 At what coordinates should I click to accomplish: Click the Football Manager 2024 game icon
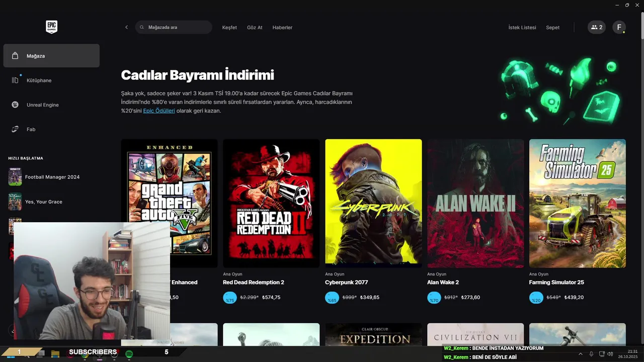click(15, 177)
